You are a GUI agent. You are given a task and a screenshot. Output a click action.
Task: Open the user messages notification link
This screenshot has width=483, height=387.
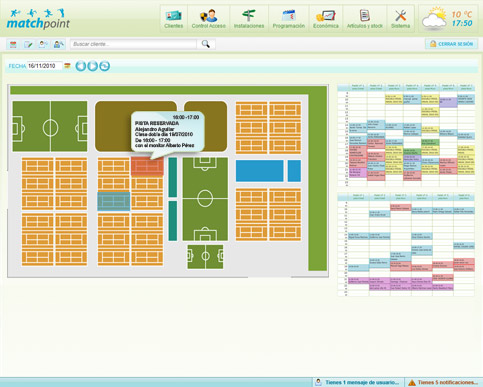click(358, 382)
